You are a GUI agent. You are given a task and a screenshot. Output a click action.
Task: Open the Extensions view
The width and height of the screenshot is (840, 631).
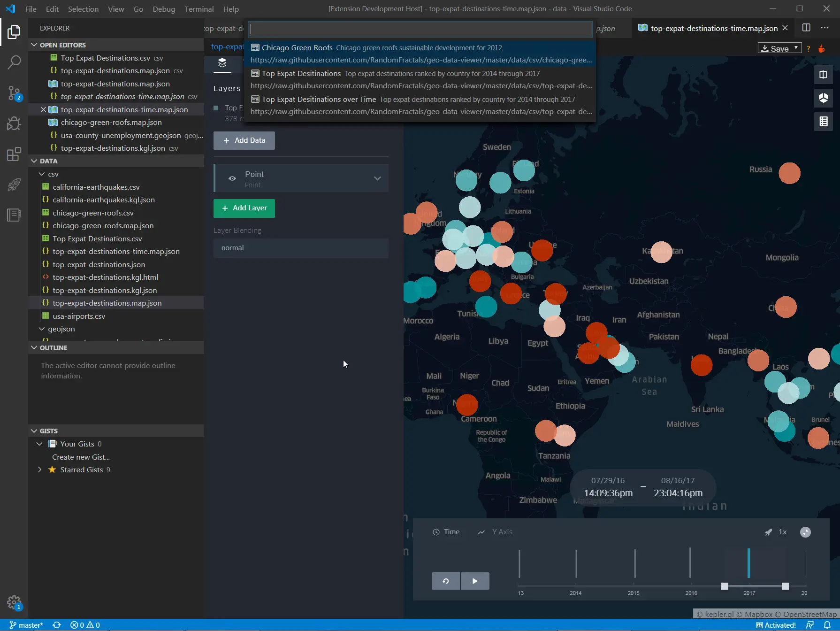[x=14, y=154]
